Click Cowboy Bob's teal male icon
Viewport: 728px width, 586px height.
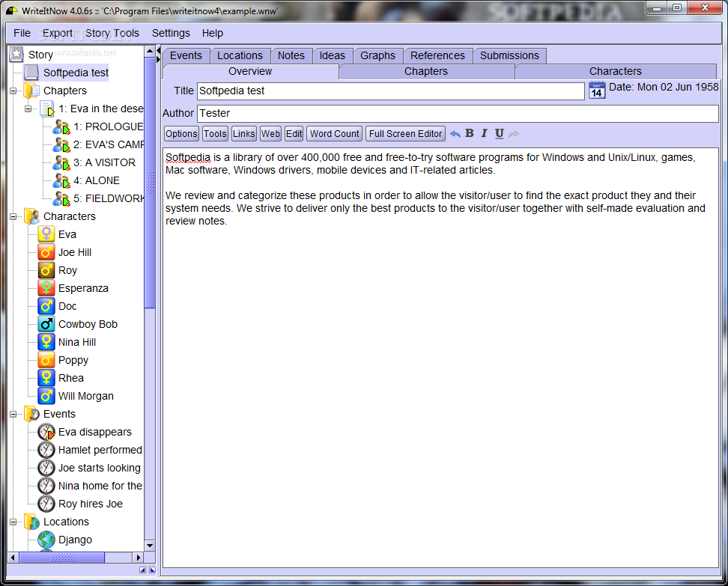46,324
